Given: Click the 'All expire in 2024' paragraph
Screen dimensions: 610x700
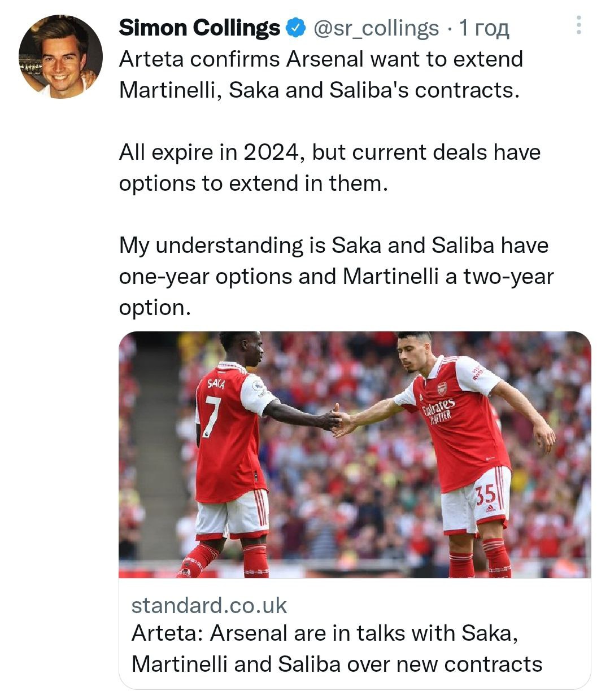Looking at the screenshot, I should 329,168.
